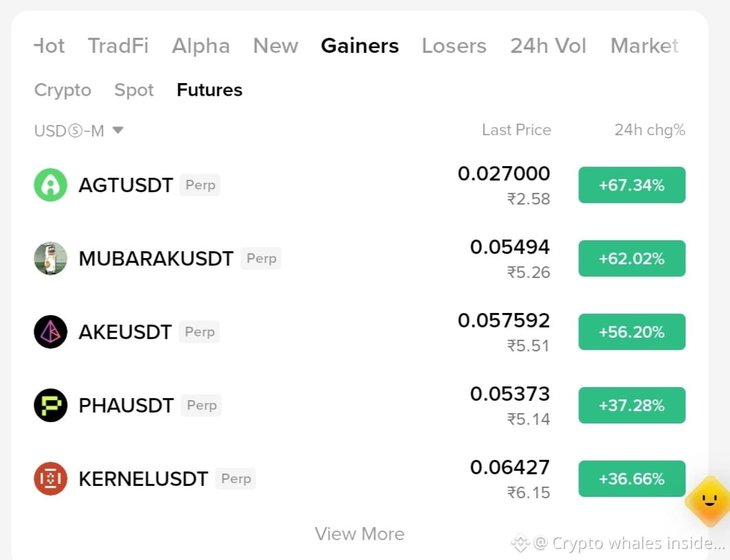Click the AGTUSDT green coin icon
Viewport: 730px width, 560px height.
click(50, 185)
